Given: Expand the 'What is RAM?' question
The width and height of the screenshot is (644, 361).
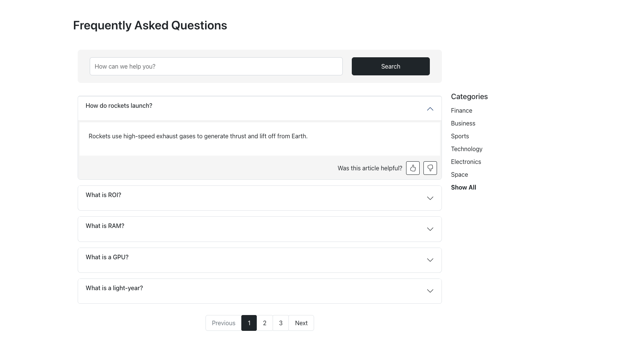Looking at the screenshot, I should tap(259, 229).
